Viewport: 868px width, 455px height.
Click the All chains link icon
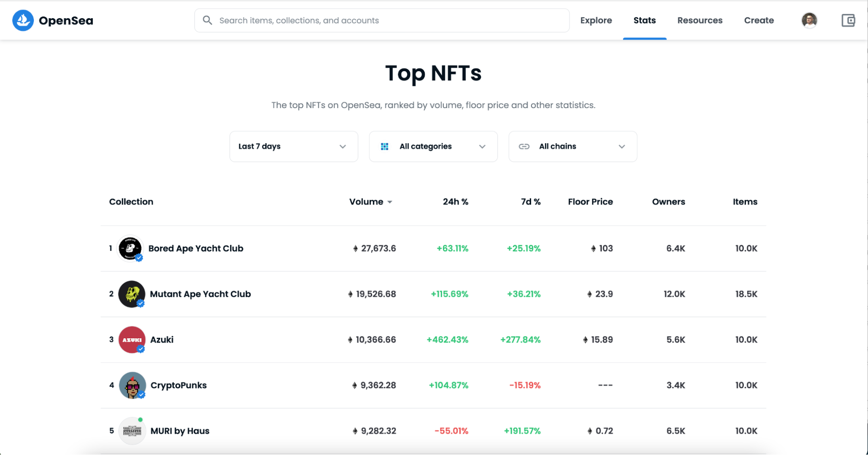pyautogui.click(x=524, y=147)
